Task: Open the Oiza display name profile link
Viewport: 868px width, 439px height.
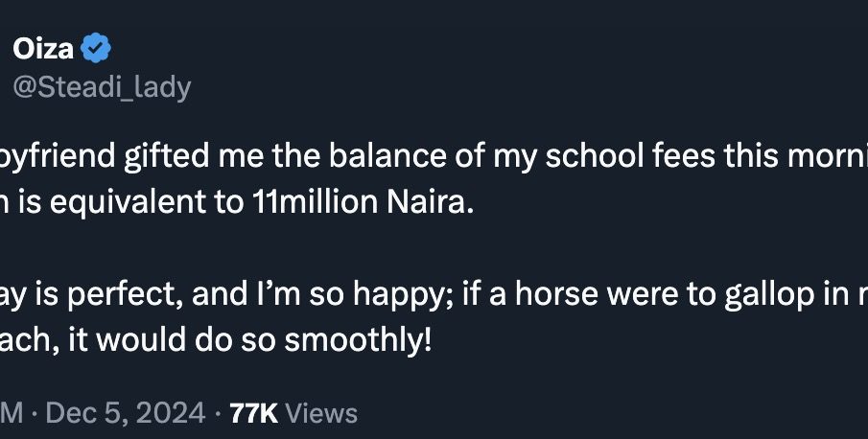Action: (x=43, y=47)
